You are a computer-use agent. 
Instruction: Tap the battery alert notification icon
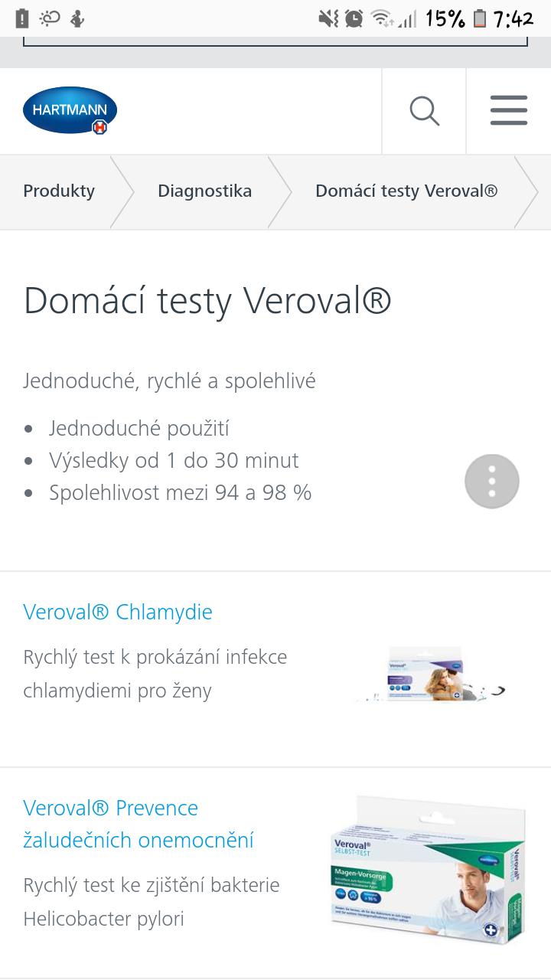[22, 18]
